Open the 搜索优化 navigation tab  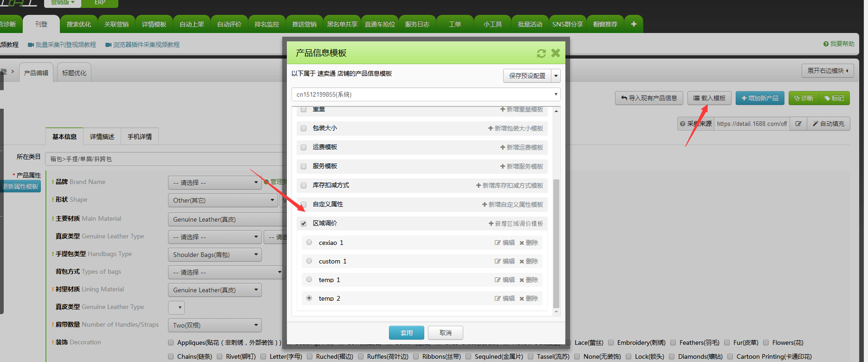(x=79, y=24)
